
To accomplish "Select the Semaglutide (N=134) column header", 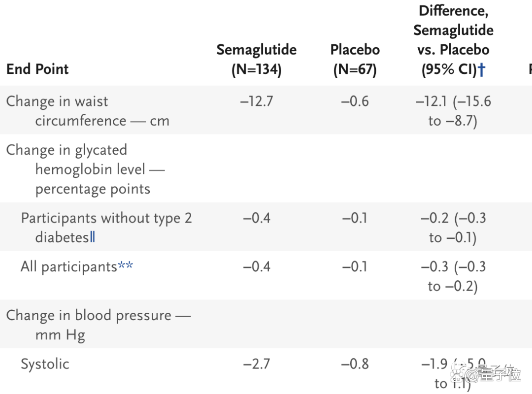I will pyautogui.click(x=257, y=60).
